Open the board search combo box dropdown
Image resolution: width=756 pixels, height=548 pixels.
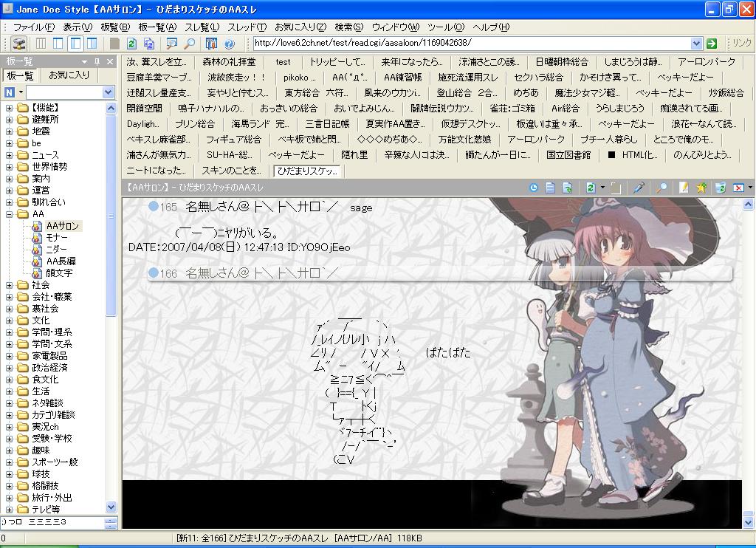pyautogui.click(x=109, y=92)
